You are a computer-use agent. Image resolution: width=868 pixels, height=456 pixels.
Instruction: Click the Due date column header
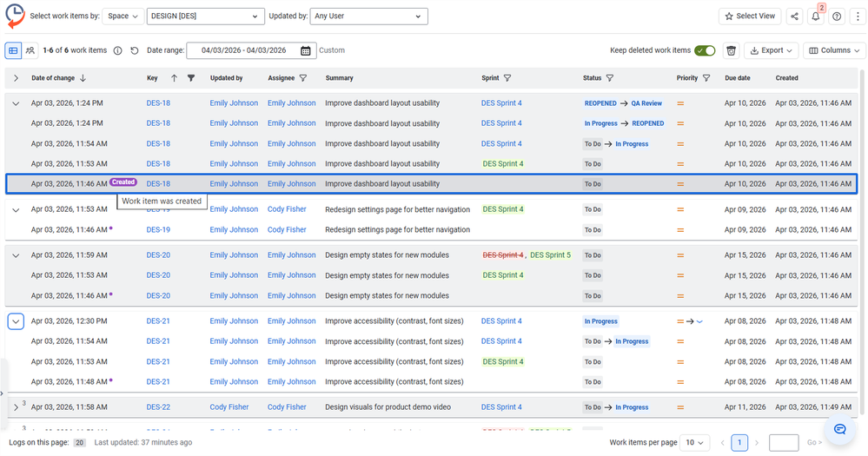pos(738,78)
